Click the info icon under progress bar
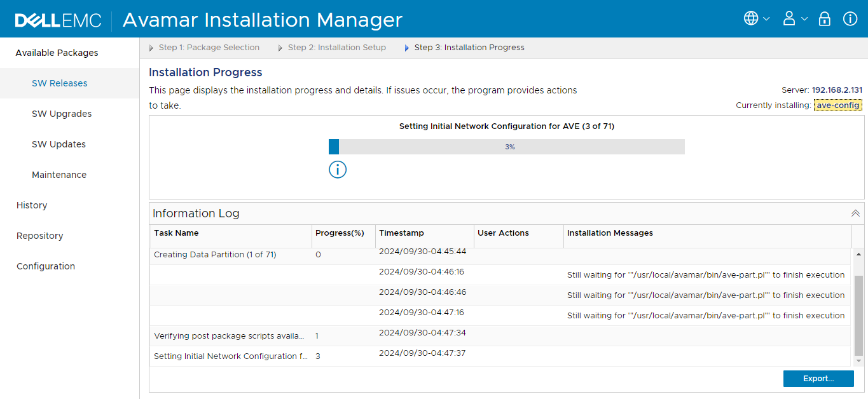This screenshot has width=868, height=399. tap(338, 170)
